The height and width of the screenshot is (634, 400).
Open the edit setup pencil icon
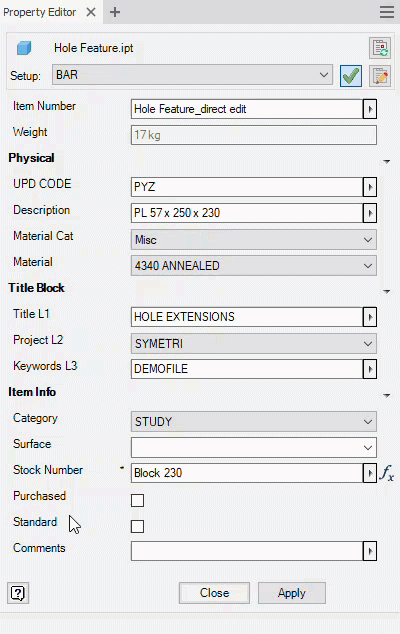(380, 76)
